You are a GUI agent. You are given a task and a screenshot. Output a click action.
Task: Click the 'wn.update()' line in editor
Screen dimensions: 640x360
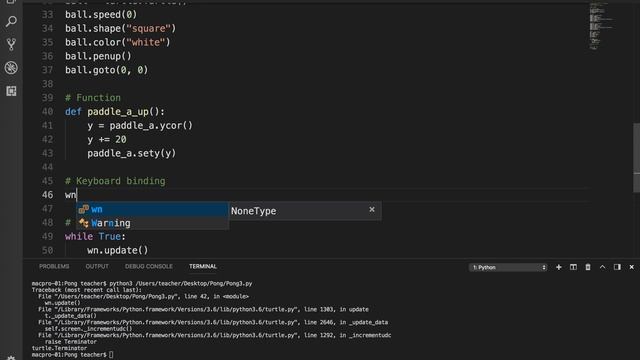(x=118, y=250)
